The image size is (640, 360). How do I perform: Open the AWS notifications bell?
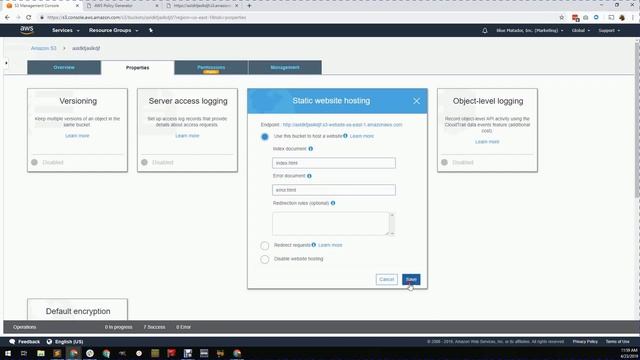point(484,31)
